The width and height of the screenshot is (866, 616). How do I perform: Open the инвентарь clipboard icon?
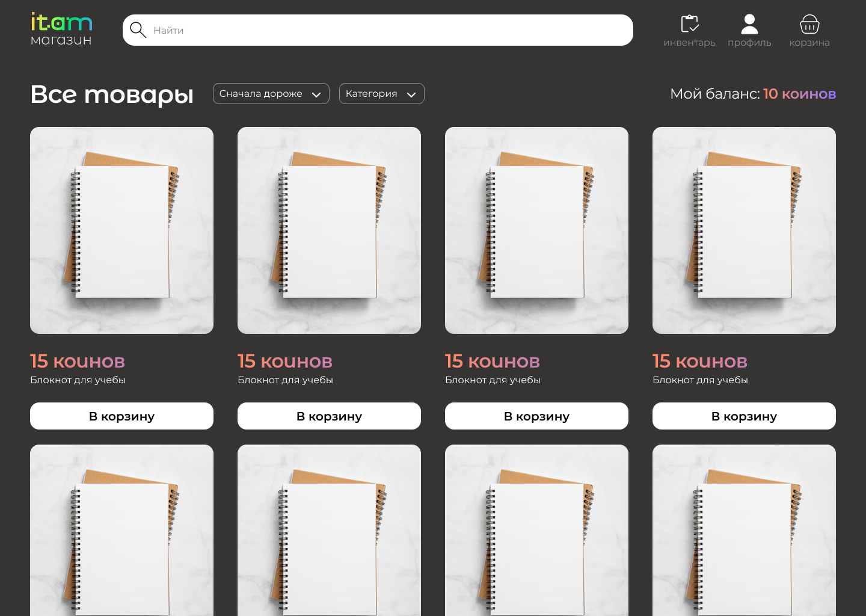689,24
